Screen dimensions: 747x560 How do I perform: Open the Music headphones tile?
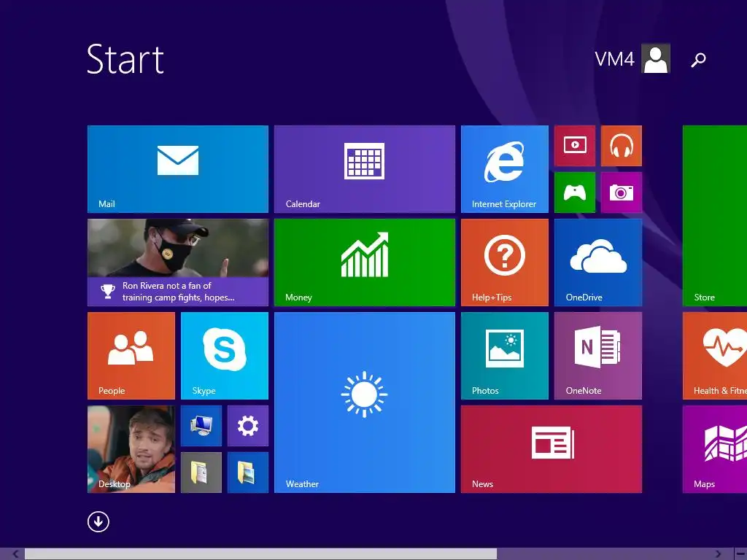point(622,146)
